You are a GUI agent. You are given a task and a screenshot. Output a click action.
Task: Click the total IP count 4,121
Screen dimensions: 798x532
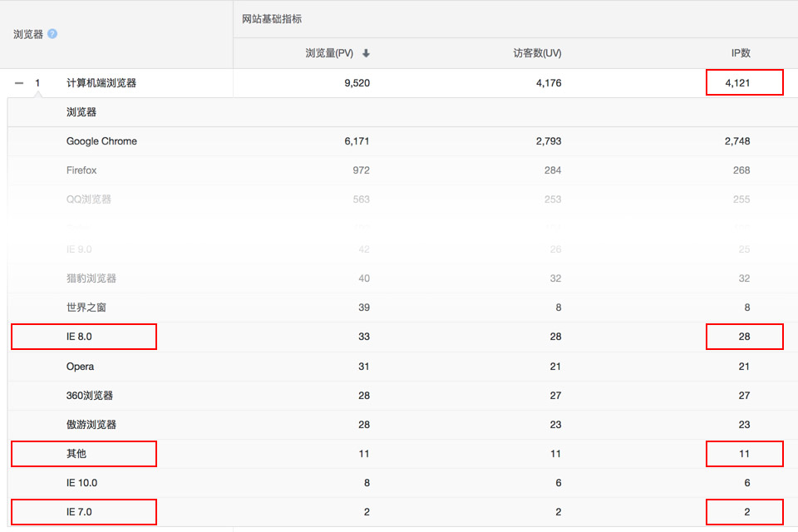[x=737, y=83]
